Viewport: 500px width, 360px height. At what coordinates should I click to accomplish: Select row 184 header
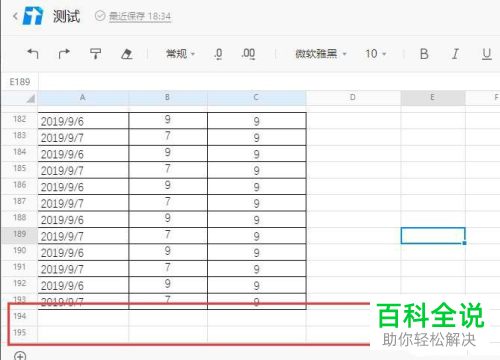19,152
